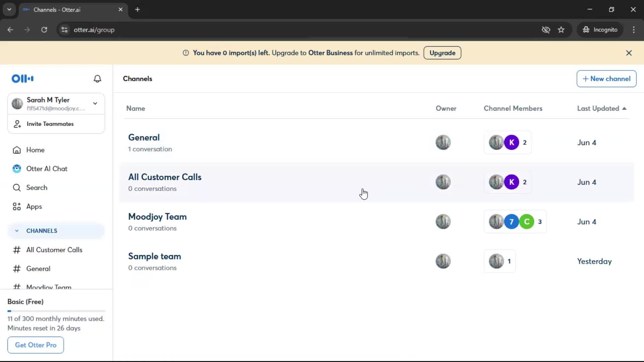Click the Owner column header
644x362 pixels.
[446, 109]
